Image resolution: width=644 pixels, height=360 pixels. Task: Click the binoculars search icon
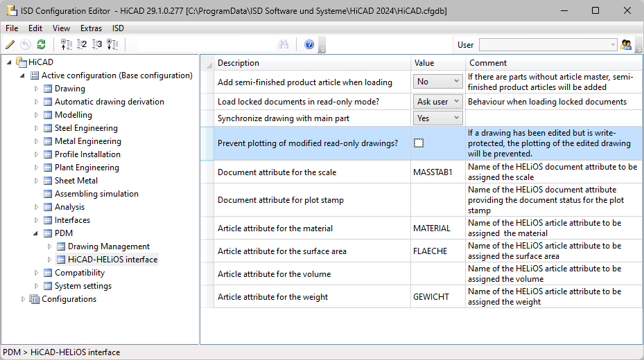click(283, 44)
